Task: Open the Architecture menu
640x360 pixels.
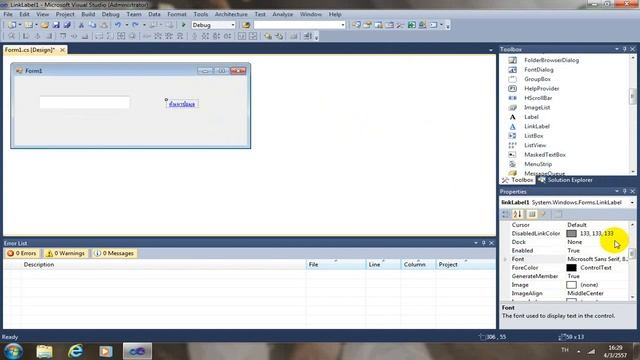Action: 231,14
